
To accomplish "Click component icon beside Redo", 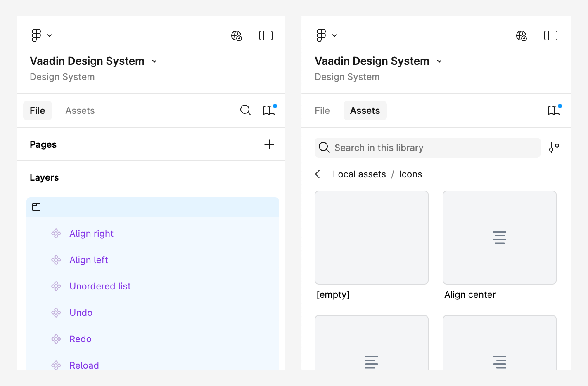I will click(56, 339).
